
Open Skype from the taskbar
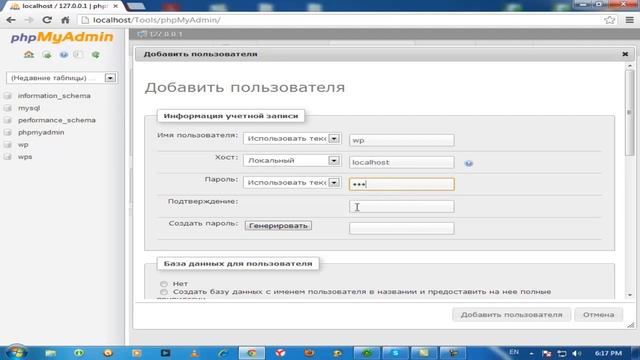coord(395,353)
